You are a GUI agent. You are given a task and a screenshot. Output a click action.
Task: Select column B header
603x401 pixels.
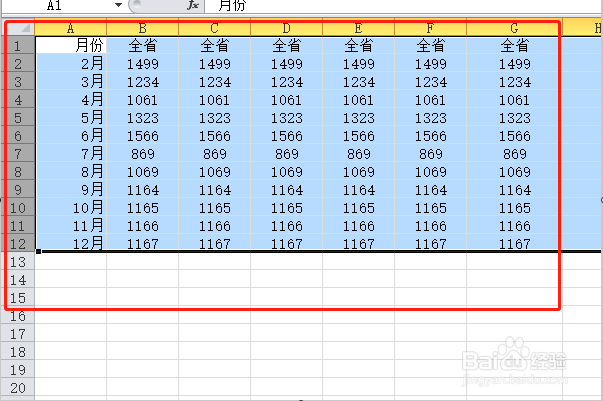[x=143, y=28]
